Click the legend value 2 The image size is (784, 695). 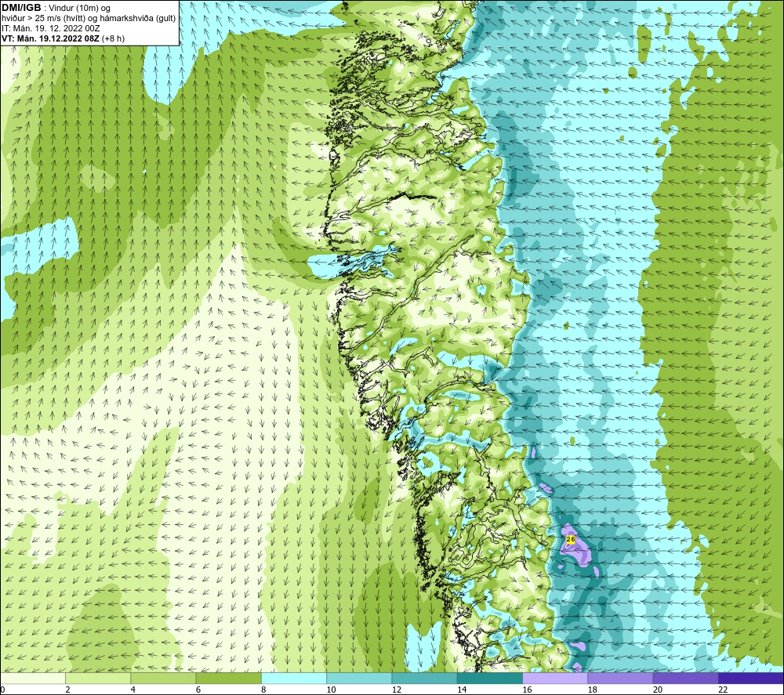coord(67,690)
